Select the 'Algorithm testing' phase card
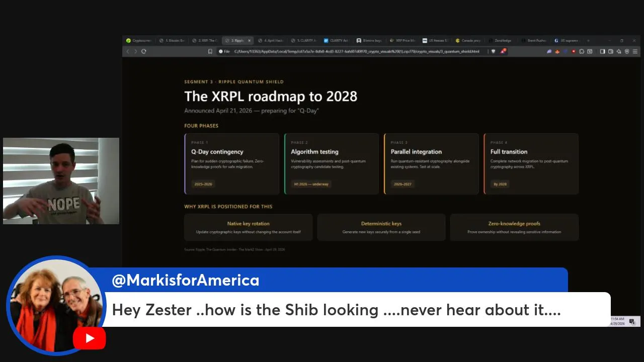Viewport: 644px width, 362px height. click(332, 164)
